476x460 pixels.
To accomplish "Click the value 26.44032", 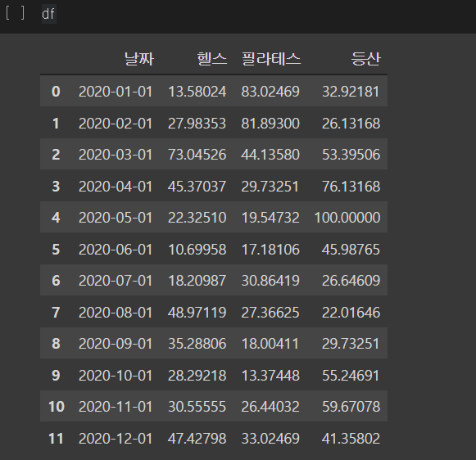I will tap(270, 407).
